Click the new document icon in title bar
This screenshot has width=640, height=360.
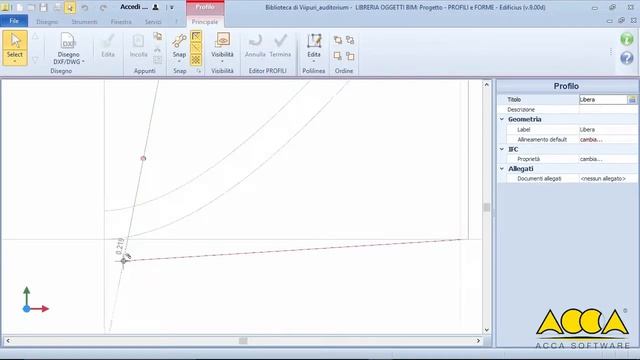(x=20, y=7)
